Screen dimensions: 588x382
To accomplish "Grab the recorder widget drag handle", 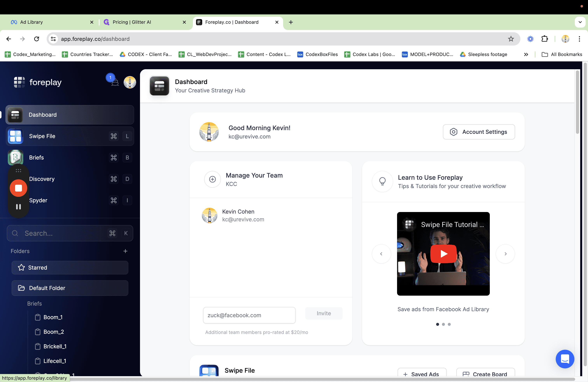I will [x=18, y=171].
